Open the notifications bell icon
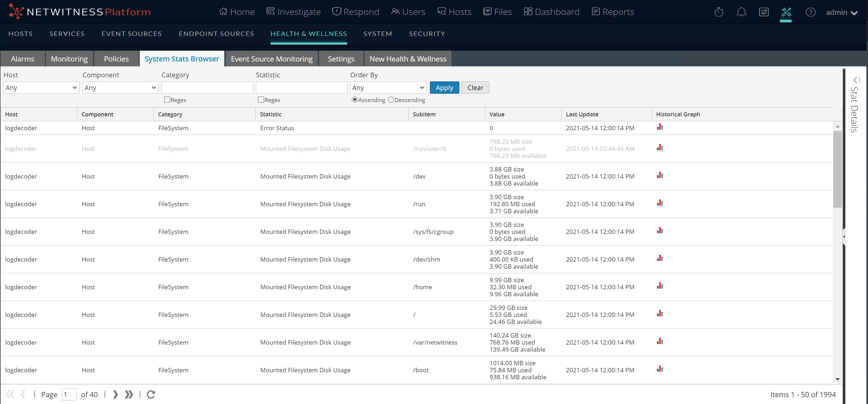 coord(741,12)
